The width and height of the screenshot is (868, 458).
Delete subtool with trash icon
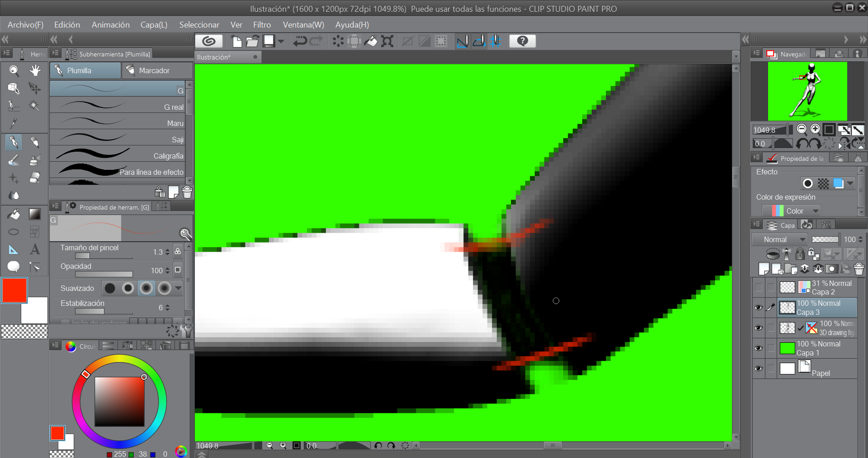(187, 192)
